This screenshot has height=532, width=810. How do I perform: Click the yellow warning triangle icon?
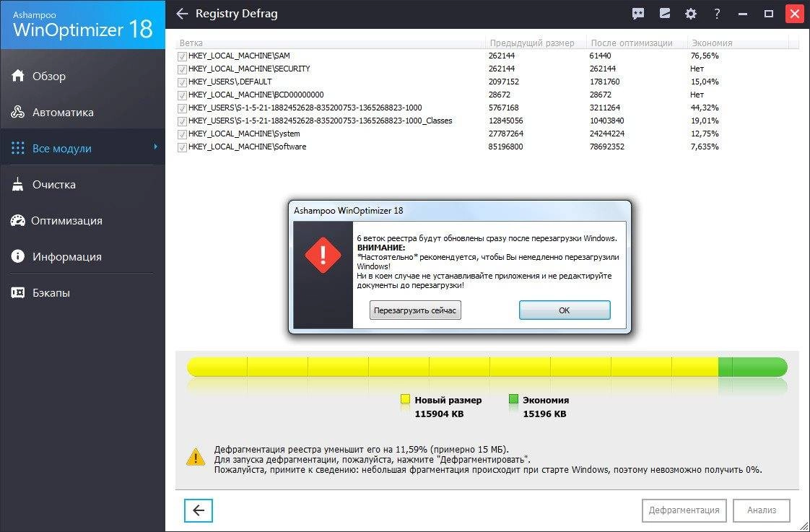point(196,456)
